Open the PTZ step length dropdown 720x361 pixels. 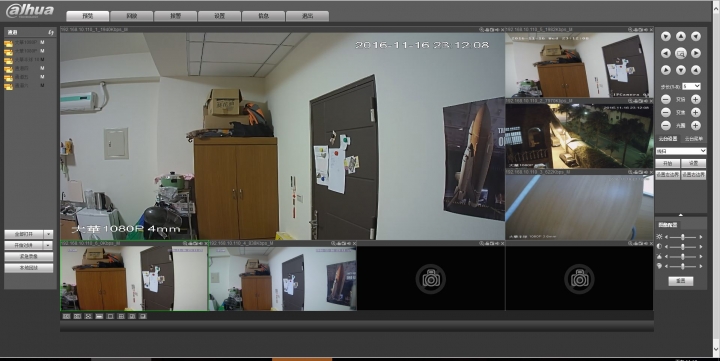[691, 86]
